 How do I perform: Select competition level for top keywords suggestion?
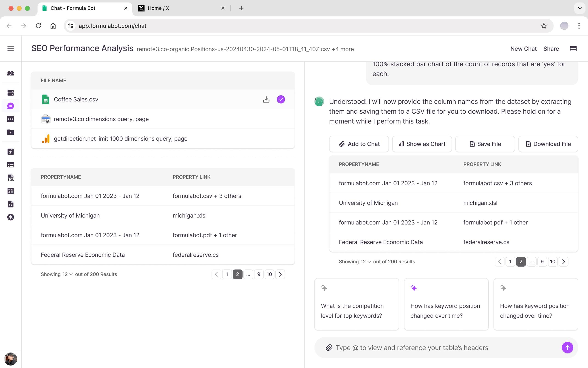pos(356,304)
